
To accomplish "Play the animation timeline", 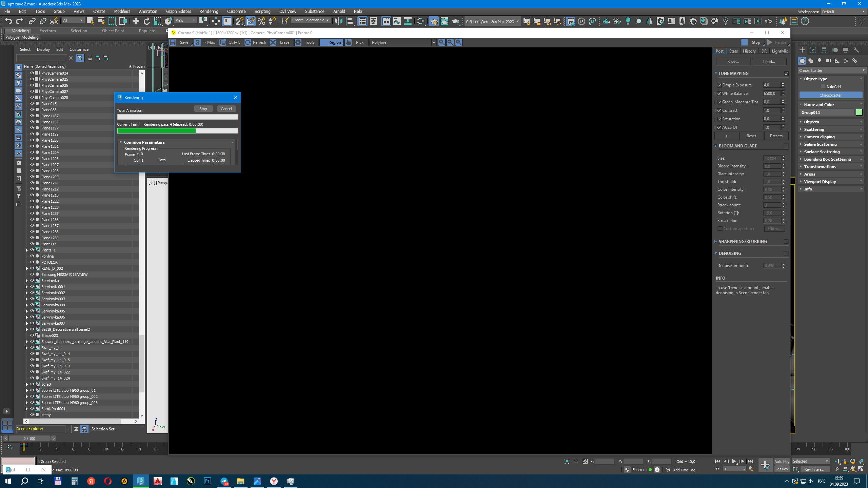I will tap(734, 461).
